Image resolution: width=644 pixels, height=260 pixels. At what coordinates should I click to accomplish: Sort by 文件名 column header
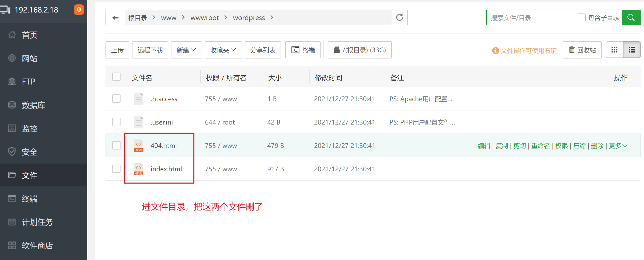pos(142,78)
